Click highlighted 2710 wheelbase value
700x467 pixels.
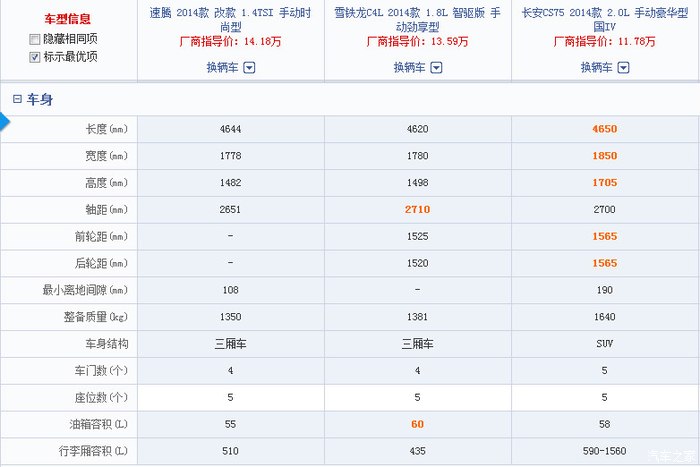tap(418, 210)
